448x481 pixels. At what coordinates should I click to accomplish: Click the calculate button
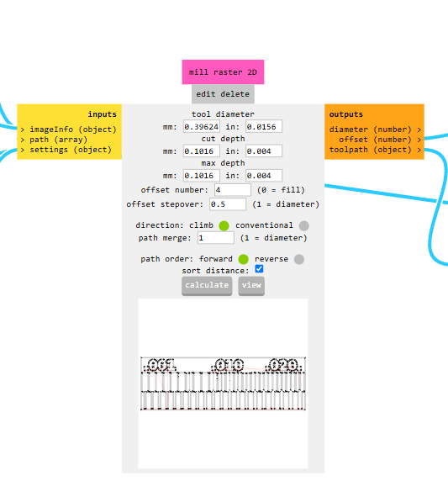[x=207, y=286]
